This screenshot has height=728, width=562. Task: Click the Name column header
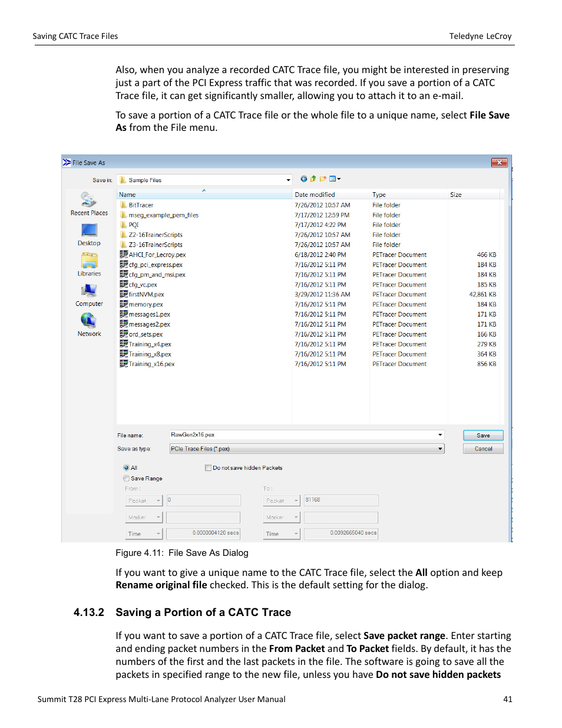click(x=127, y=194)
